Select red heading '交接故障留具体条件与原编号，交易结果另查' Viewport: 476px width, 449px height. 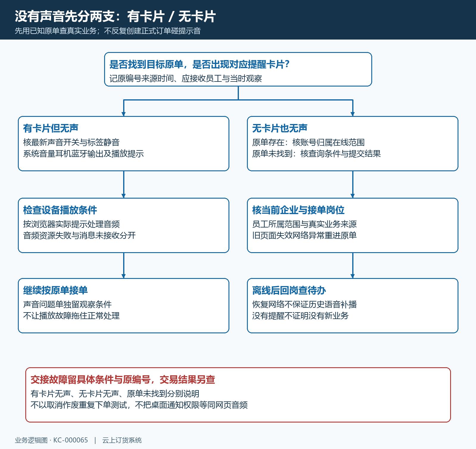point(123,379)
